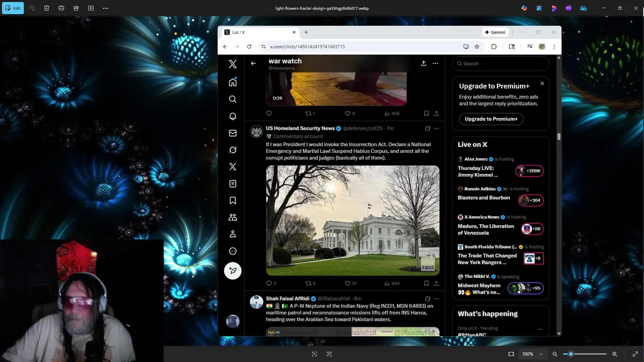Go back from war watch list

coord(253,63)
